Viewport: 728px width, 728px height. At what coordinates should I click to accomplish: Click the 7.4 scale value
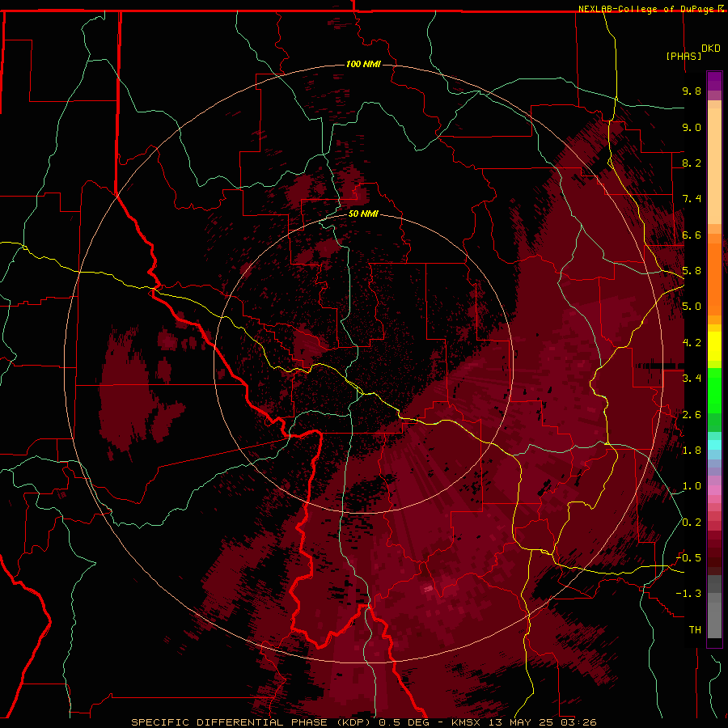[692, 199]
